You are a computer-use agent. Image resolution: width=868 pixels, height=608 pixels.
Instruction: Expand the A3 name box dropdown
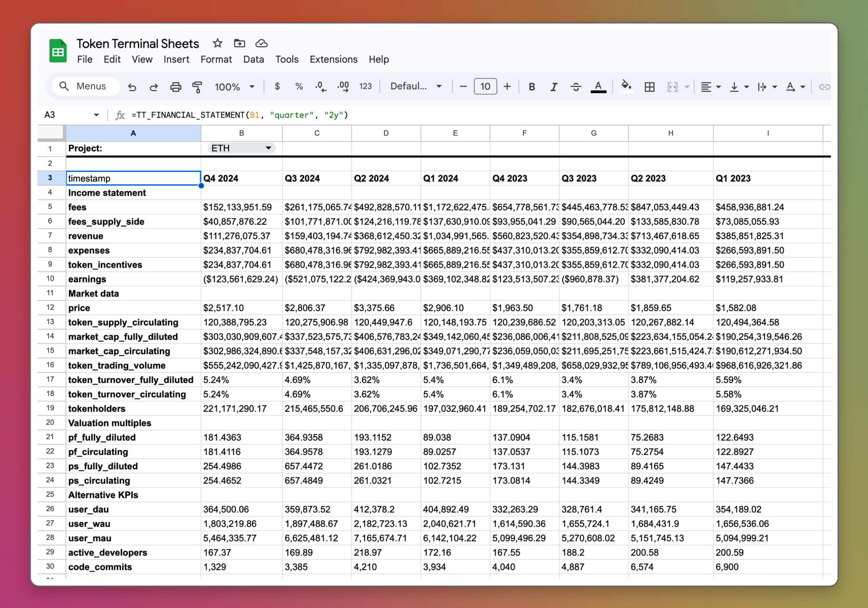97,115
